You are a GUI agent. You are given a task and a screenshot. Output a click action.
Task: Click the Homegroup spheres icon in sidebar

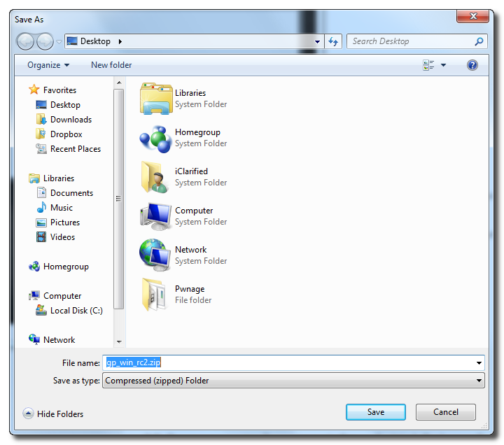click(34, 267)
